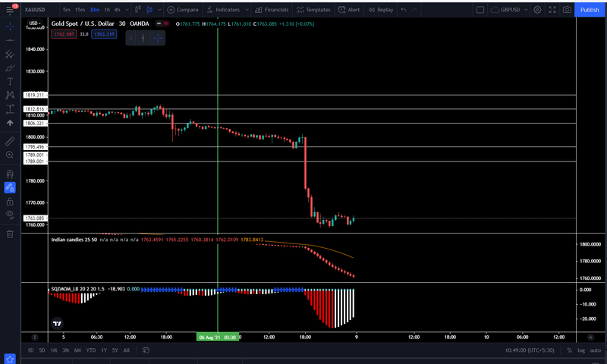Image resolution: width=607 pixels, height=364 pixels.
Task: Click the trash remove drawings icon
Action: tap(10, 234)
